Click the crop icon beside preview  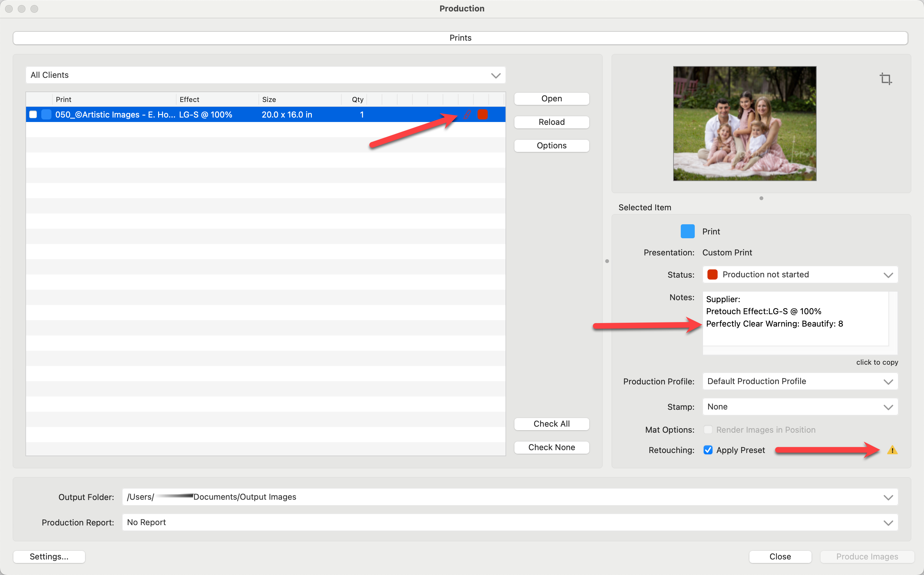pyautogui.click(x=885, y=79)
